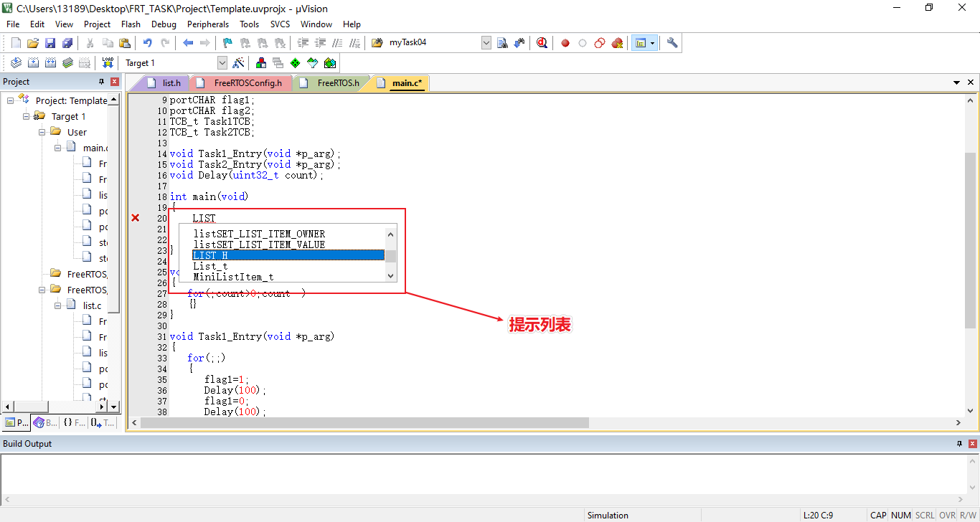Undo the last edit with the toolbar arrow
The height and width of the screenshot is (522, 980).
pos(148,43)
